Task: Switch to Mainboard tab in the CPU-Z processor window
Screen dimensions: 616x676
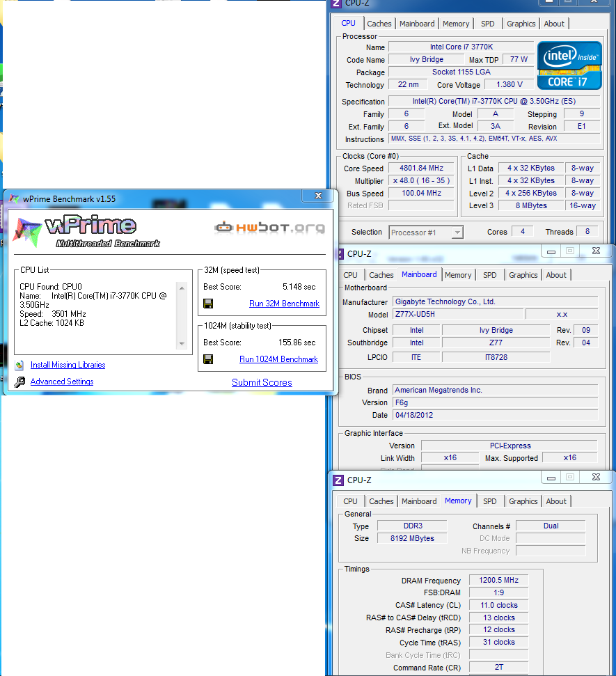Action: pyautogui.click(x=417, y=24)
